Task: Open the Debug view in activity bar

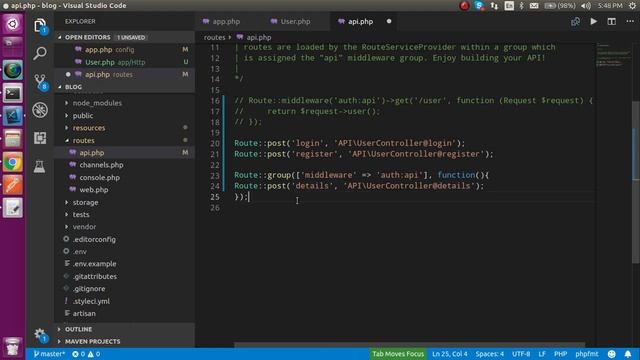Action: 40,110
